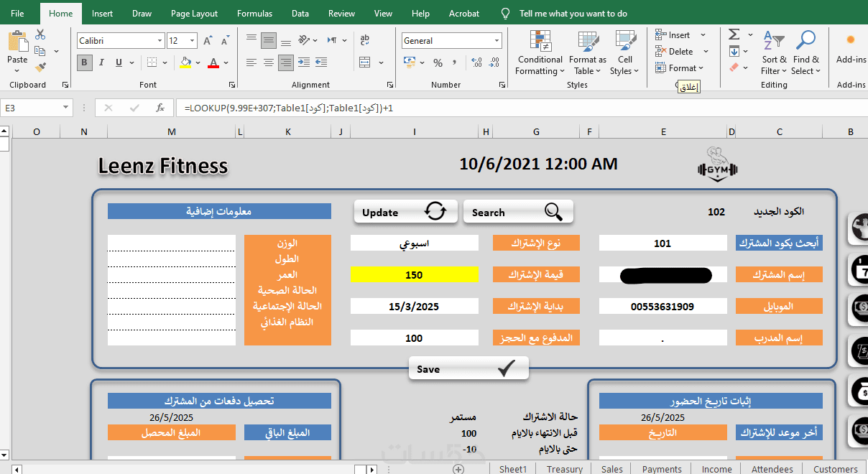868x474 pixels.
Task: Click the Wrap Text icon
Action: (365, 40)
